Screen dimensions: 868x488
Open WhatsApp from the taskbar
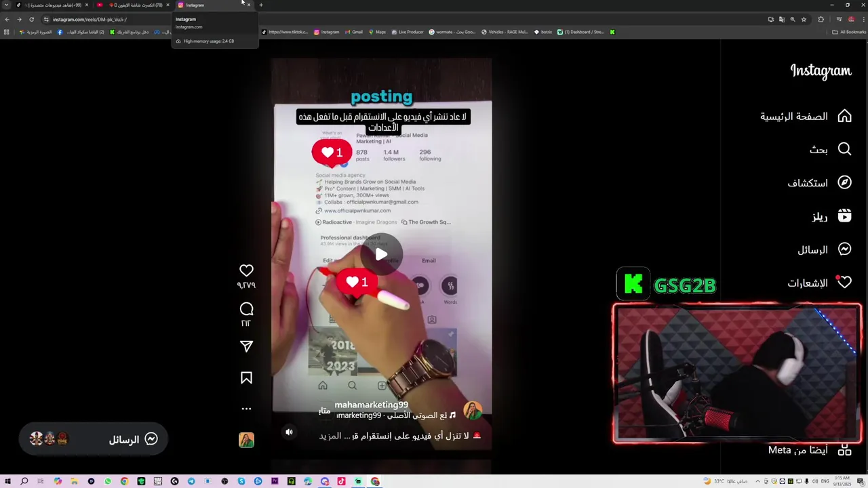108,481
